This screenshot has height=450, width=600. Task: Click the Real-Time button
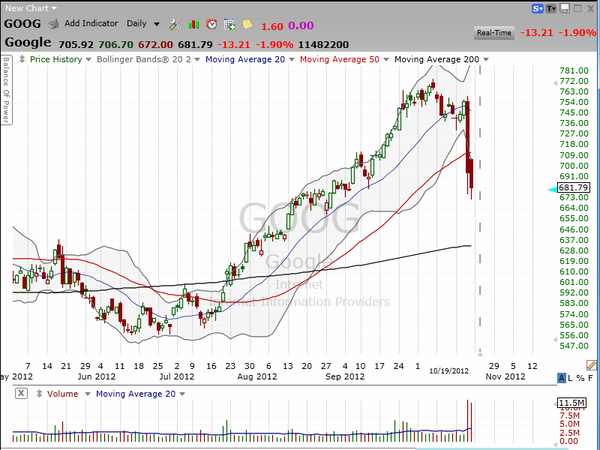(x=494, y=33)
